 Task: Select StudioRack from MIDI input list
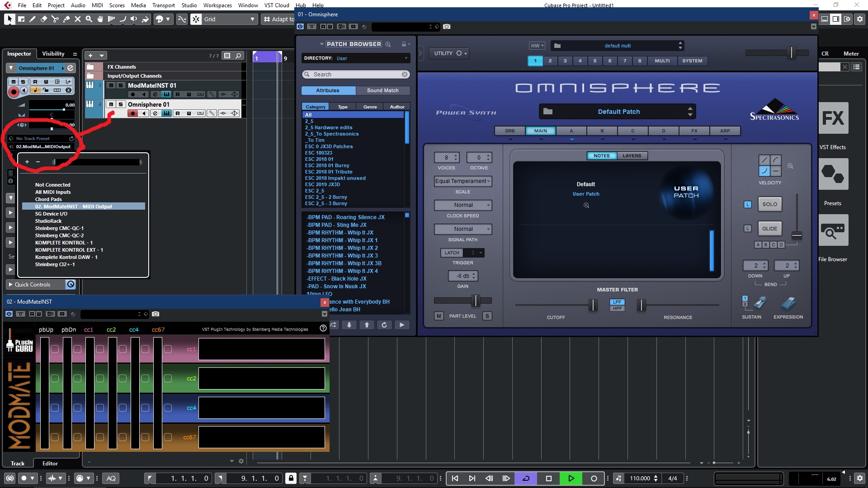48,221
